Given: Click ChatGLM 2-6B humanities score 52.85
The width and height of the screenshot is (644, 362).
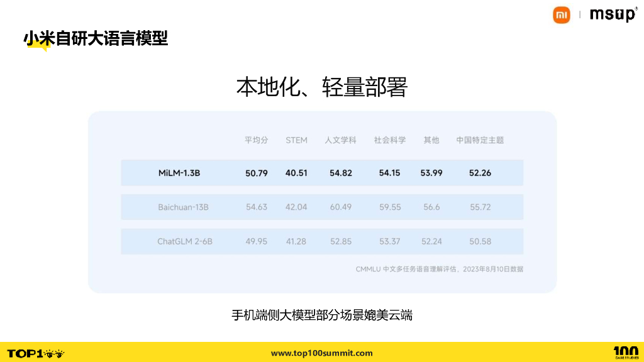Looking at the screenshot, I should point(341,242).
